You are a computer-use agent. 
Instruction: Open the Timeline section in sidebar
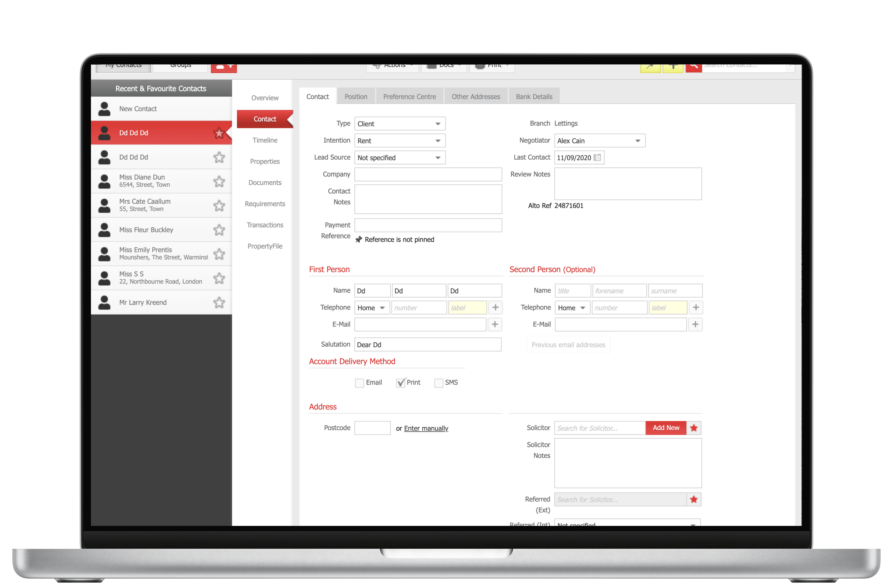pos(265,140)
